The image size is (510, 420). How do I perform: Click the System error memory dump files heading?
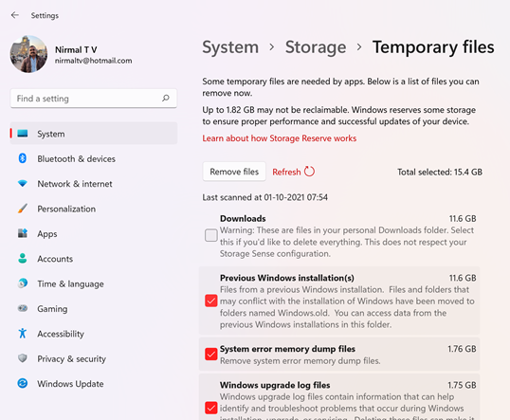coord(287,349)
